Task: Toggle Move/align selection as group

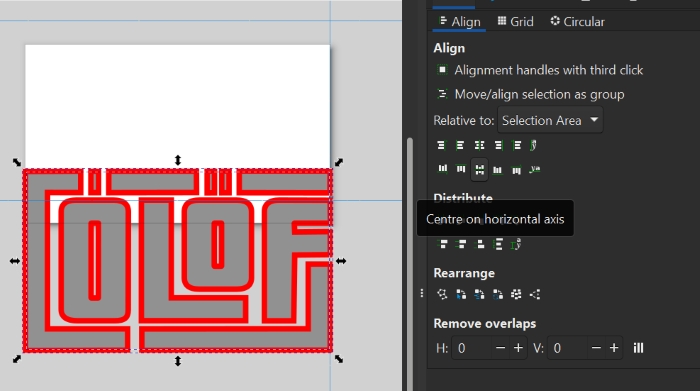Action: tap(442, 94)
